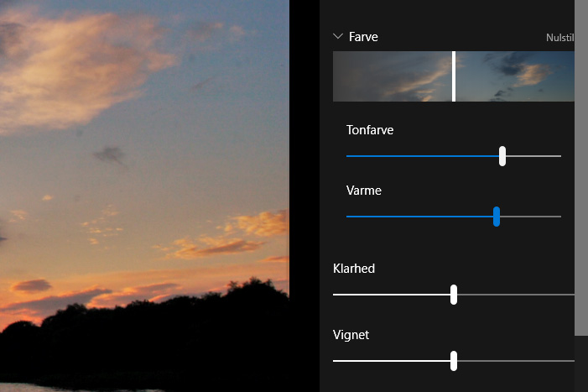Click the Vignet slider handle
The height and width of the screenshot is (392, 588).
click(454, 361)
